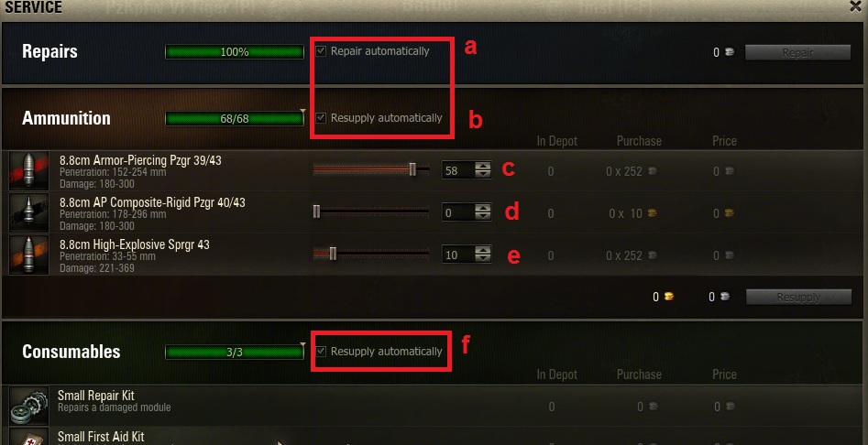Open the Ammunition bar corner marker
The width and height of the screenshot is (868, 445).
(x=302, y=112)
